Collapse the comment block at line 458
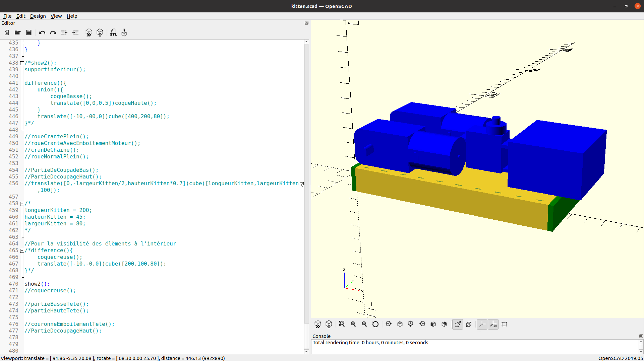The width and height of the screenshot is (644, 361). pos(22,204)
